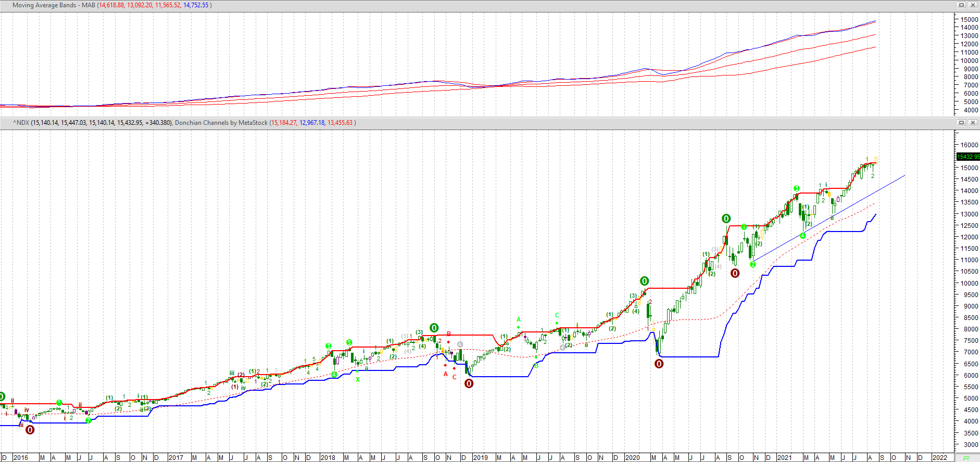Screen dimensions: 980x462
Task: Select the ^NDX symbol label in pane title
Action: point(21,123)
